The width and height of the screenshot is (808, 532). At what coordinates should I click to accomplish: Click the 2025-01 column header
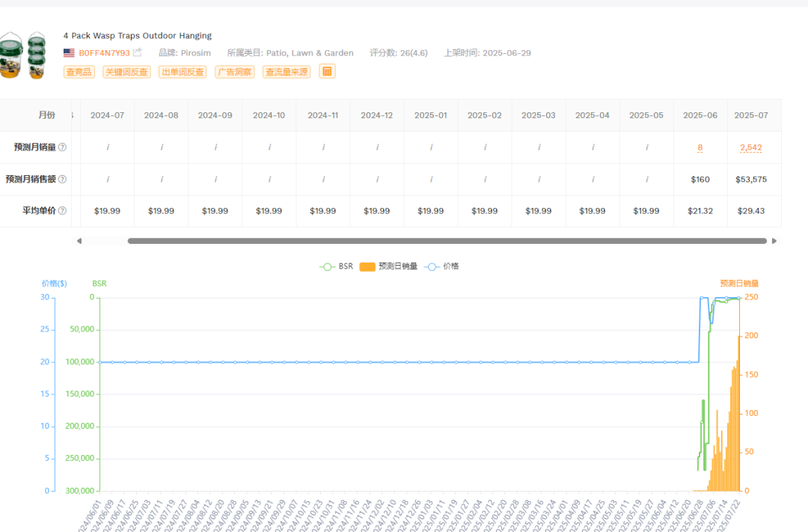point(431,115)
